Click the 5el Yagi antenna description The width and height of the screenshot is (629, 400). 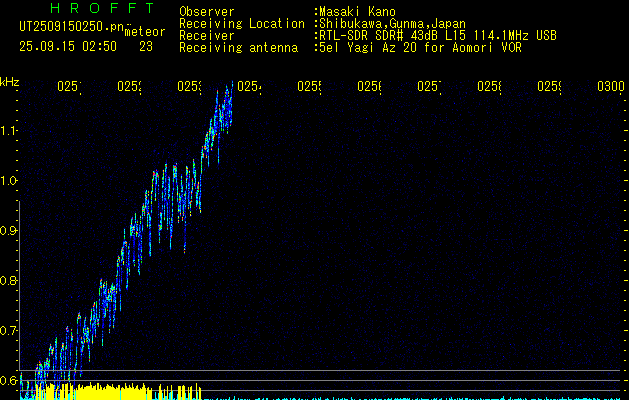420,48
